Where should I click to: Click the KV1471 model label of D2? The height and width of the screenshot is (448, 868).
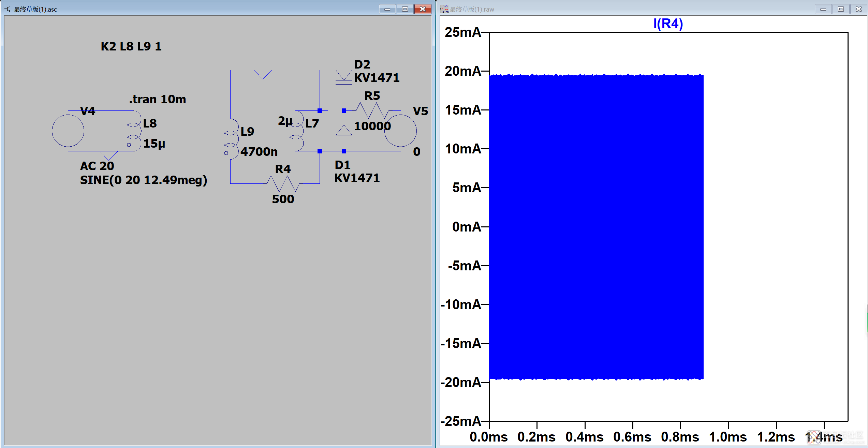(377, 78)
